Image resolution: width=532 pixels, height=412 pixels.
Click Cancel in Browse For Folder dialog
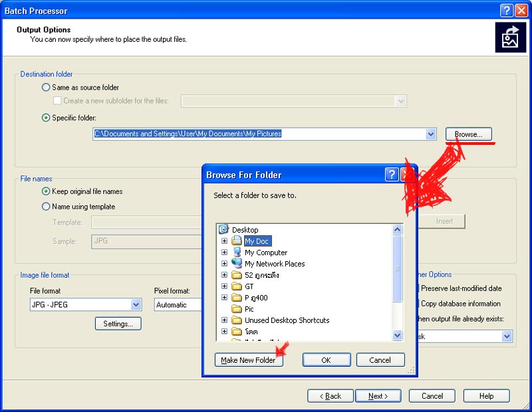coord(380,360)
